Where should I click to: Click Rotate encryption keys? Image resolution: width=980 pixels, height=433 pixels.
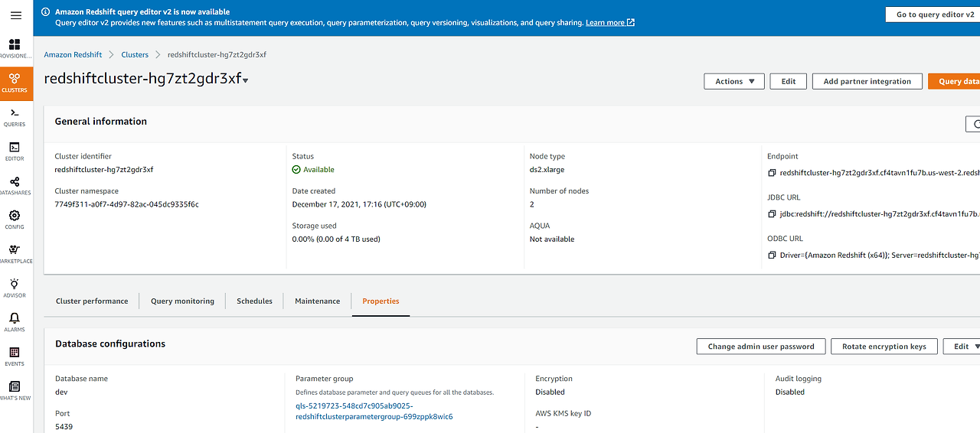point(884,347)
